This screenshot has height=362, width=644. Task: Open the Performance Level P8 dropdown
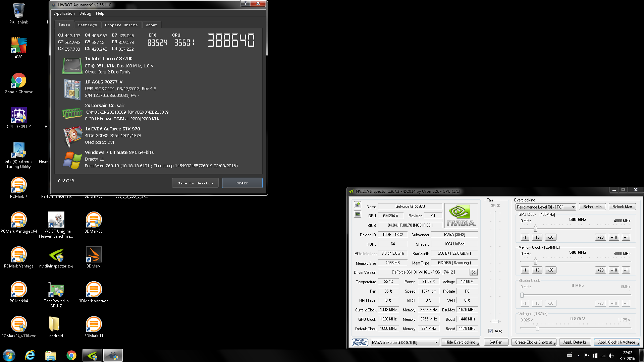click(546, 207)
